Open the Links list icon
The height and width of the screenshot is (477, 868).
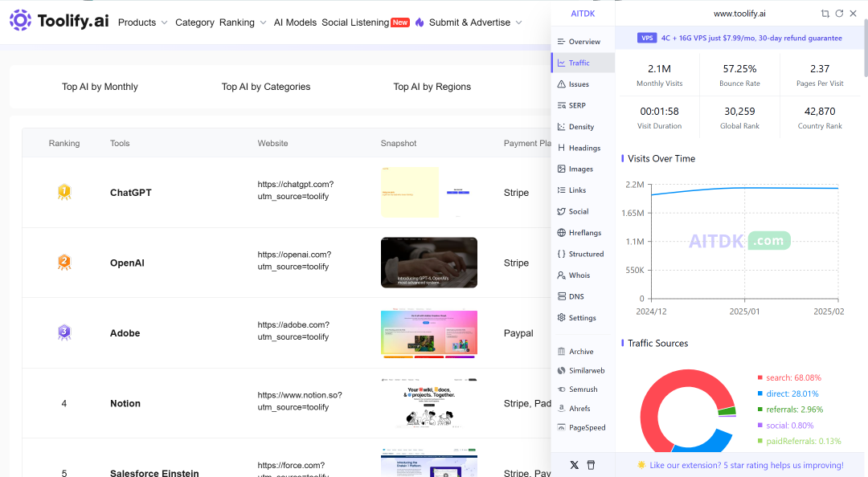point(561,190)
